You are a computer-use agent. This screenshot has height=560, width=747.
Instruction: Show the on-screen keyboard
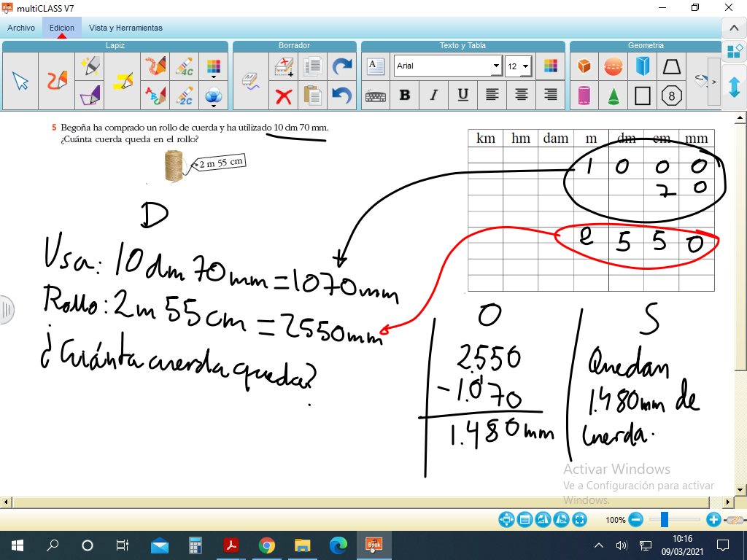[x=376, y=96]
